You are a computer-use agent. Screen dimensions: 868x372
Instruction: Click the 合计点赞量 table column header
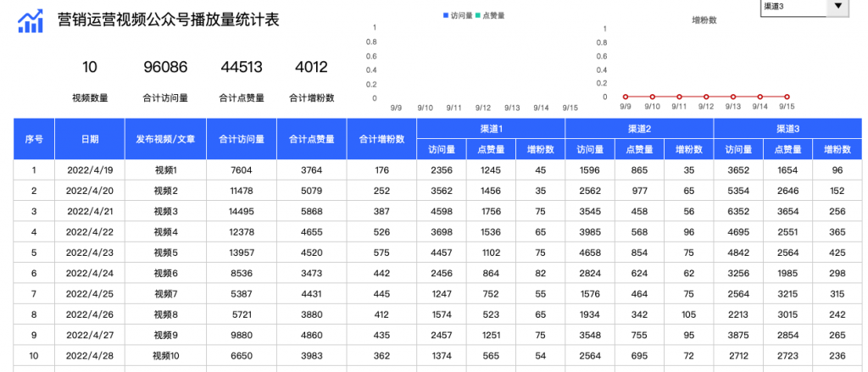(312, 139)
